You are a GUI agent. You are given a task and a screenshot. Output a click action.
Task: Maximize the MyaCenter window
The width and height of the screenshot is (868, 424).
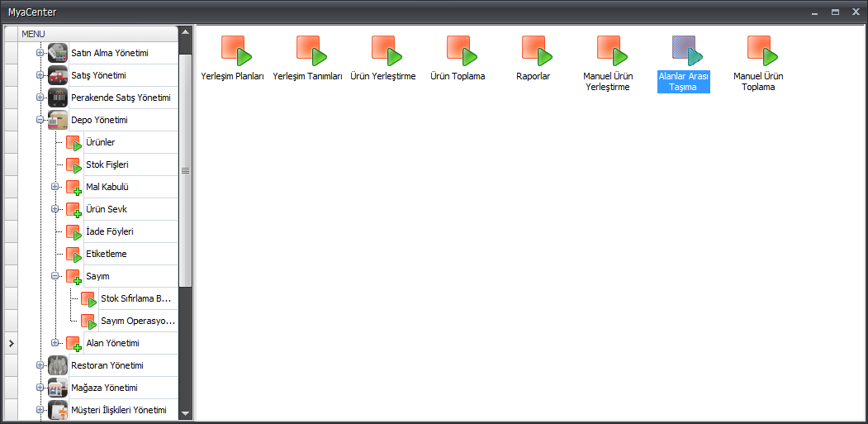tap(835, 12)
